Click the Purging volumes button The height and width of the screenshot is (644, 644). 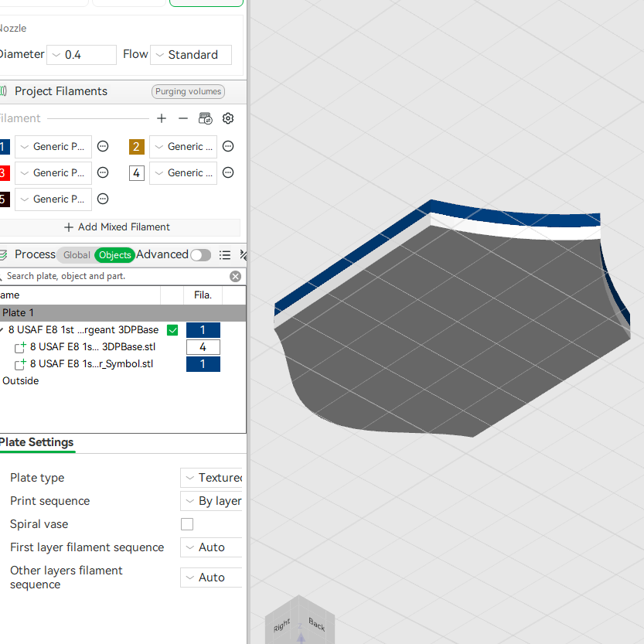coord(188,91)
